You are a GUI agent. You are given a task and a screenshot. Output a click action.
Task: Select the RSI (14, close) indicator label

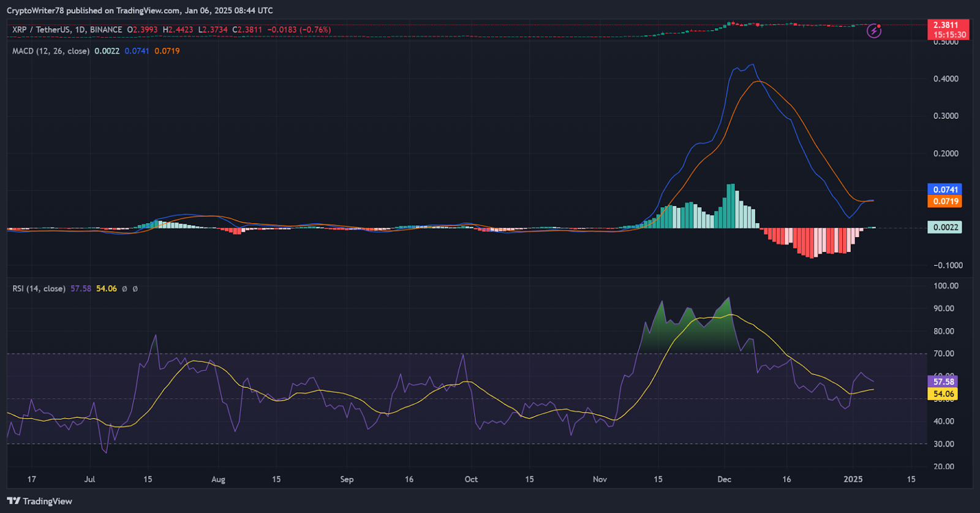39,289
